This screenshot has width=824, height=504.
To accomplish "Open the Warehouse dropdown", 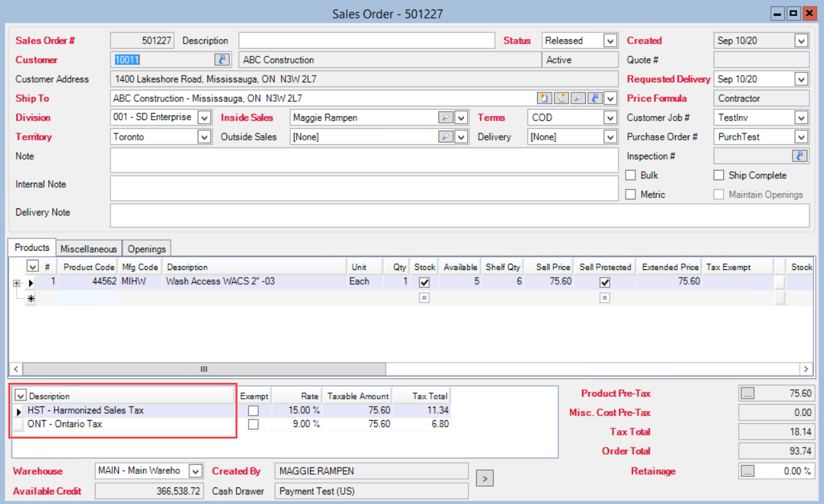I will tap(196, 471).
